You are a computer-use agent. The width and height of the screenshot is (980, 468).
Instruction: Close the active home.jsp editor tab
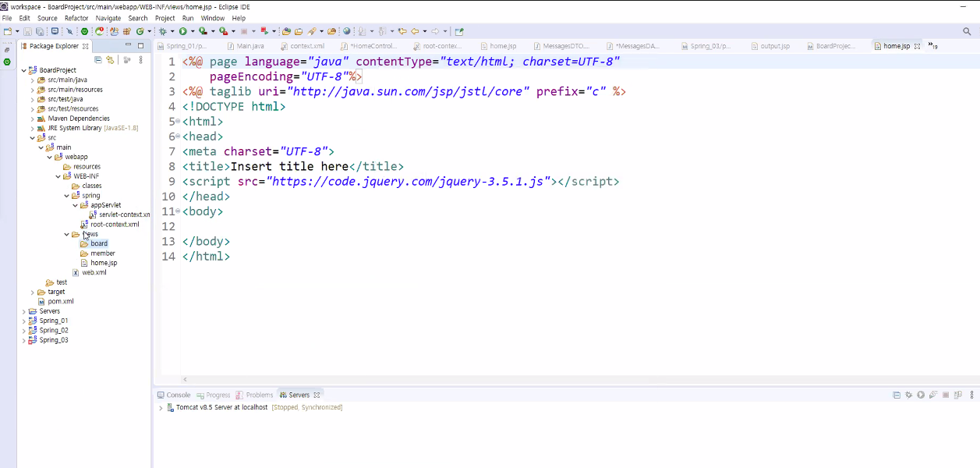coord(918,46)
